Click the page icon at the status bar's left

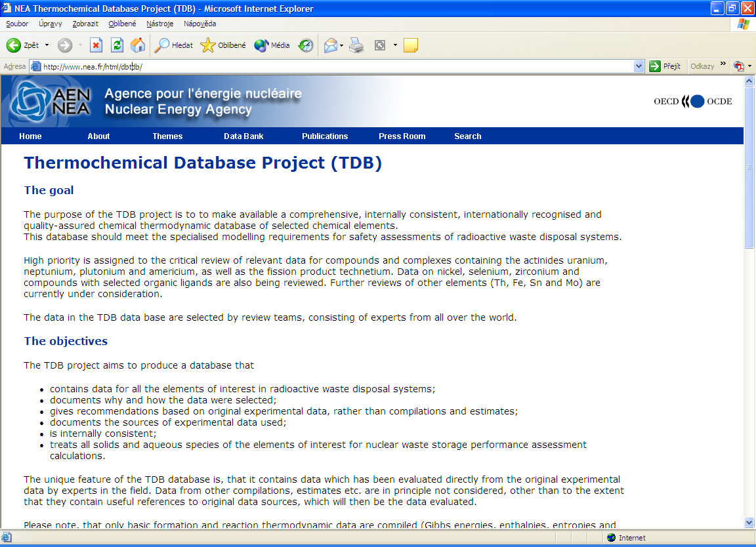click(7, 537)
